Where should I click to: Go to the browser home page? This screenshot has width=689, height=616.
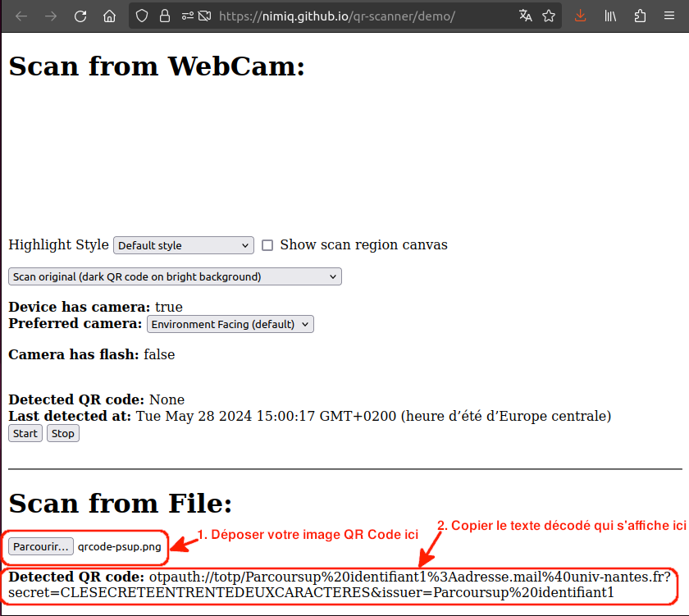pos(109,16)
